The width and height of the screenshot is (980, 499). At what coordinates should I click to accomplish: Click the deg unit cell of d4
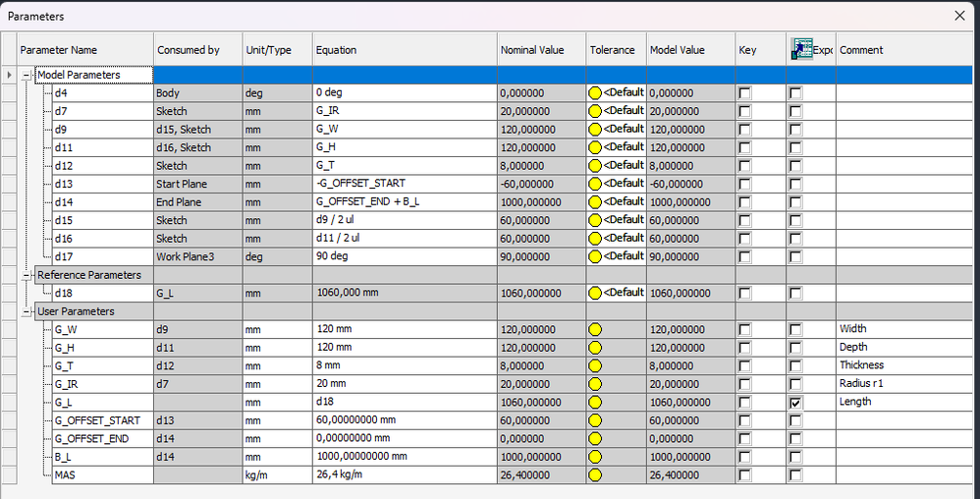point(278,93)
